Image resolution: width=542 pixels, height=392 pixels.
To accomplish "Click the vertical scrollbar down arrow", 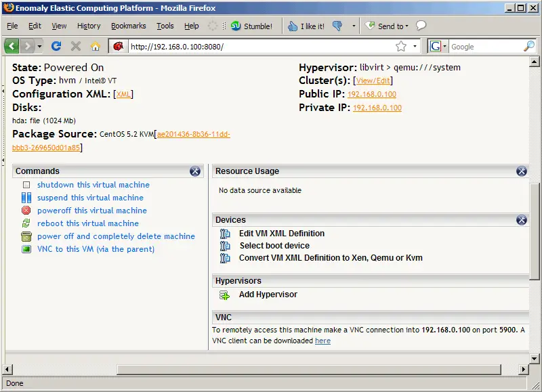I will (x=534, y=358).
